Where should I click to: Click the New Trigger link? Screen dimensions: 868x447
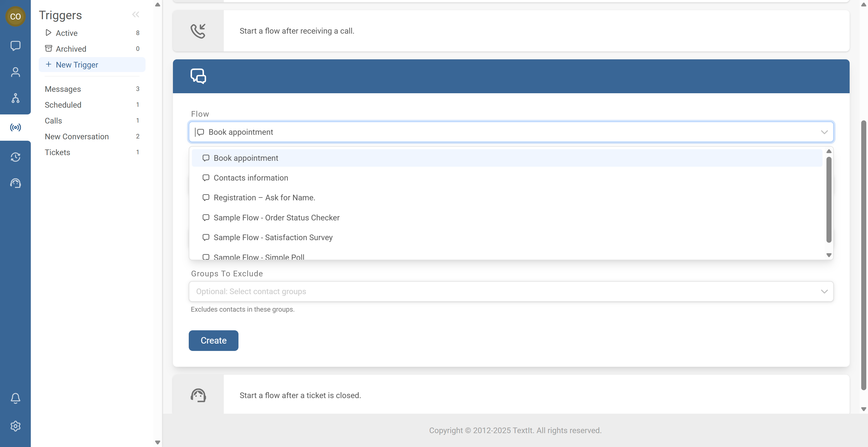click(x=77, y=65)
